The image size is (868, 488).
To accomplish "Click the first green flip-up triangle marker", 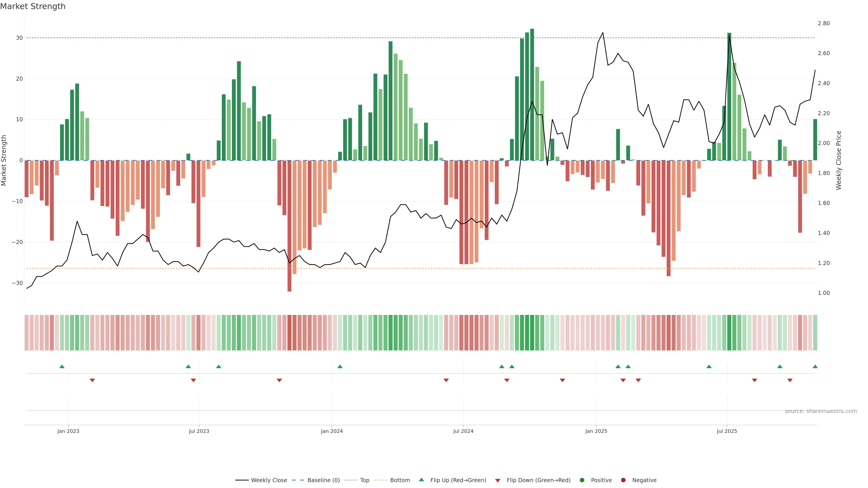I will tap(62, 366).
